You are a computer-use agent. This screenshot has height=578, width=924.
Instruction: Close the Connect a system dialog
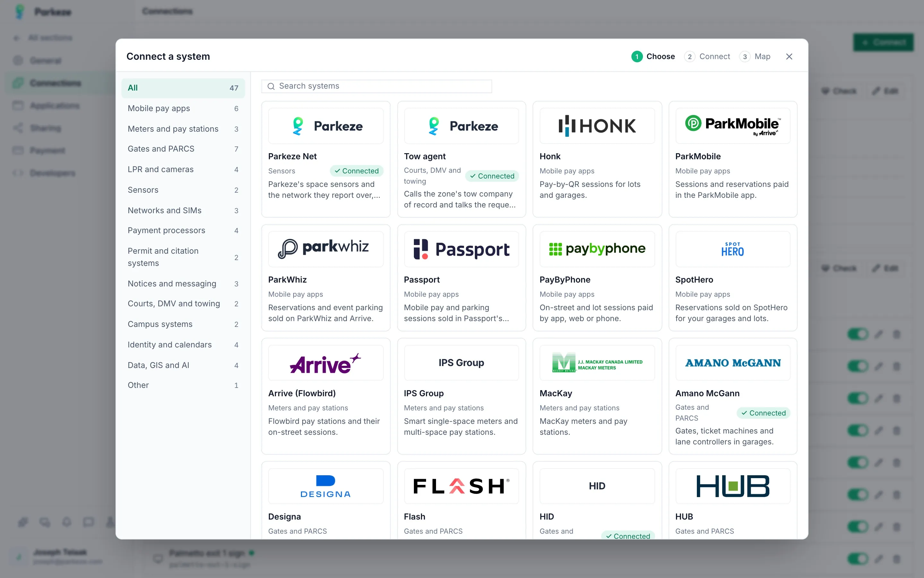click(789, 57)
